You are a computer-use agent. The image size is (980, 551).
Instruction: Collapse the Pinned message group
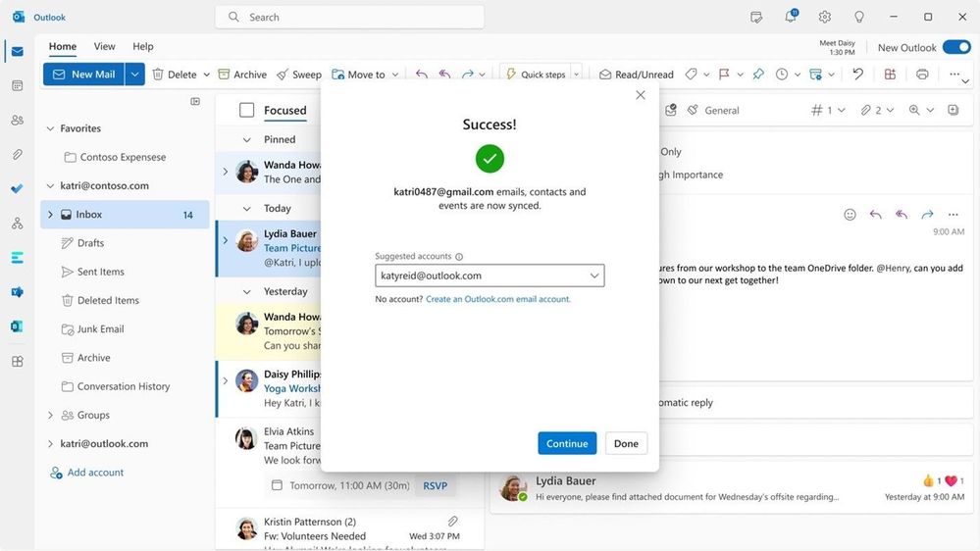247,140
